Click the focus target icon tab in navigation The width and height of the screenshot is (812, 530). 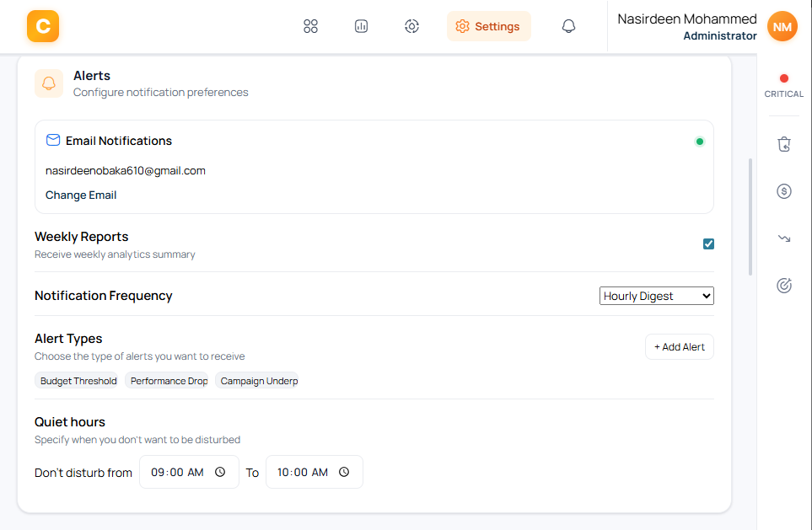pyautogui.click(x=411, y=26)
